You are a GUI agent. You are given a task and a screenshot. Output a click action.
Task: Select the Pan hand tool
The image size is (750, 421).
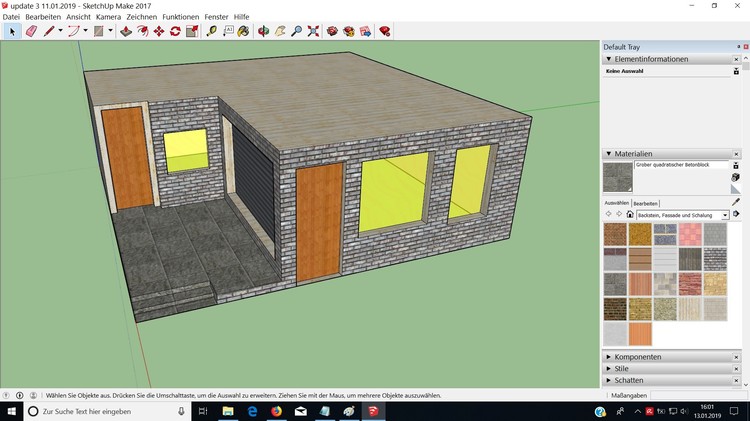pos(280,32)
